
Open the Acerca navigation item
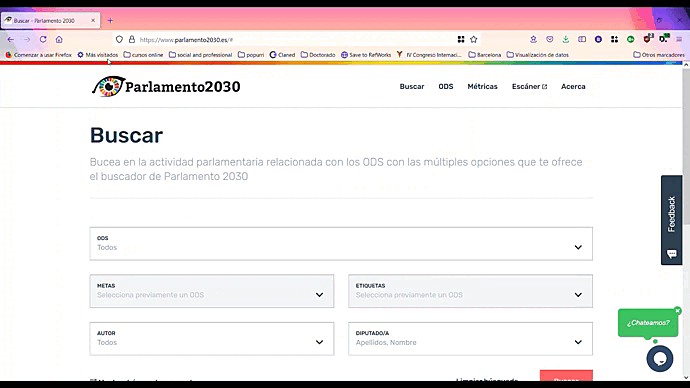coord(573,87)
